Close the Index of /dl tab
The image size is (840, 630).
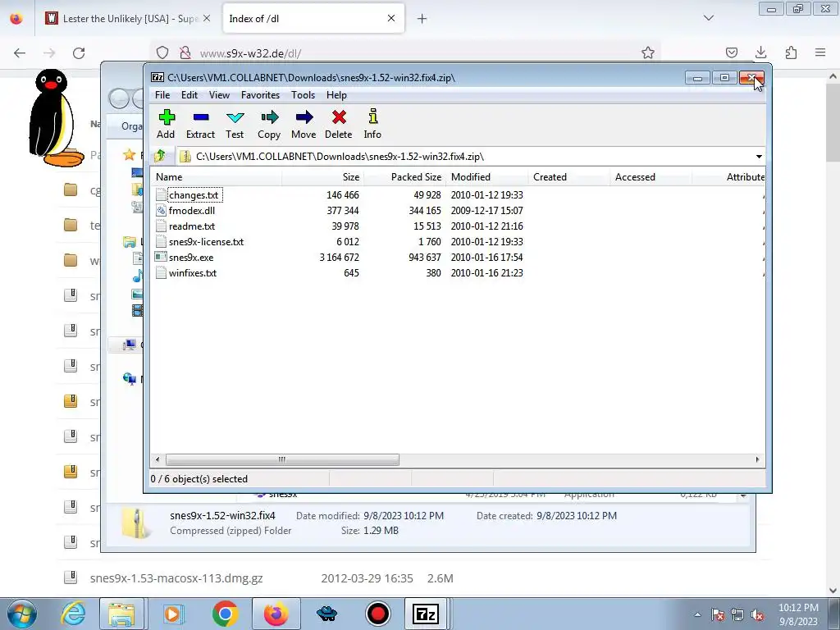pyautogui.click(x=391, y=19)
